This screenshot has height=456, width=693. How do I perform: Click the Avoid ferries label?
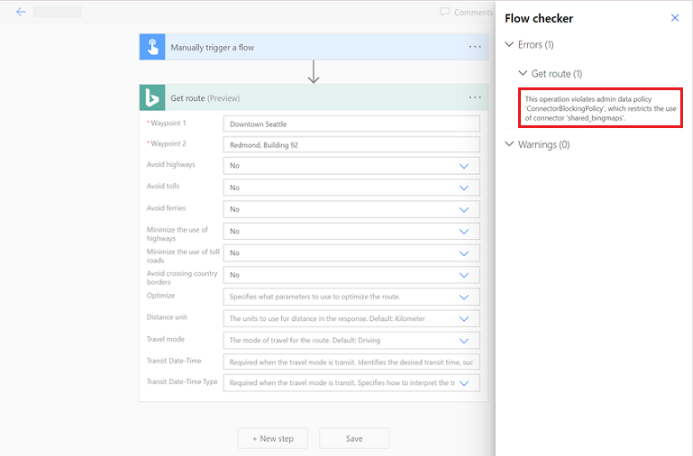pyautogui.click(x=166, y=208)
